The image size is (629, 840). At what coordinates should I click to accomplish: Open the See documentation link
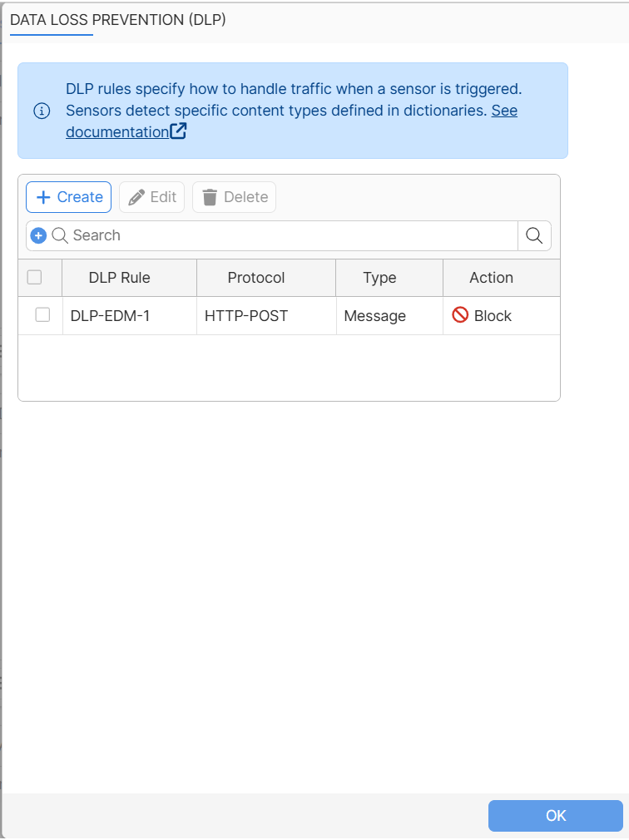[x=291, y=121]
